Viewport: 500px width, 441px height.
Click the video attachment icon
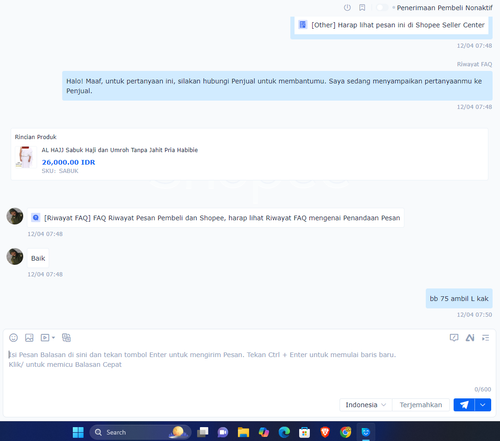pyautogui.click(x=45, y=338)
